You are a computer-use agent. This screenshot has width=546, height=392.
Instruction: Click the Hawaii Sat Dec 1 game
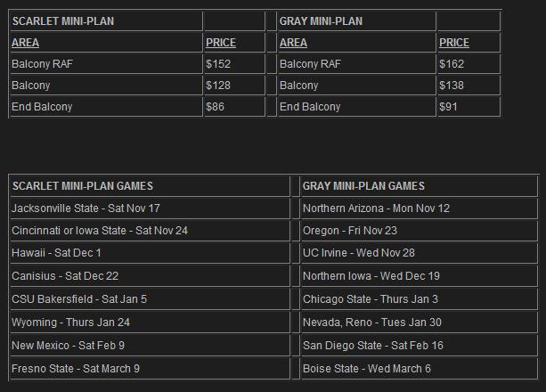pyautogui.click(x=56, y=253)
